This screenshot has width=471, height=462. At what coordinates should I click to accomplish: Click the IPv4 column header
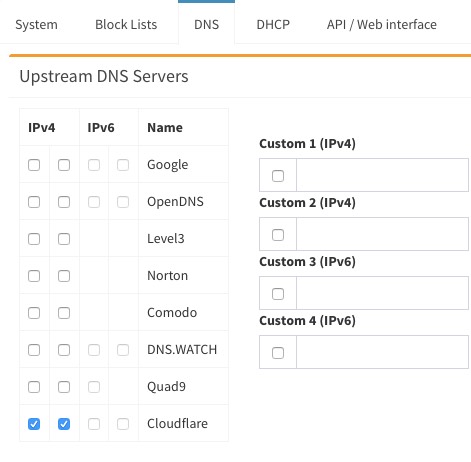pos(49,127)
